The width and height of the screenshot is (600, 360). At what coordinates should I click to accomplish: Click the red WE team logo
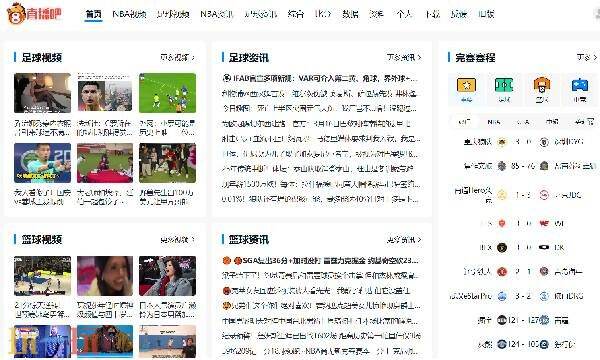tap(544, 223)
